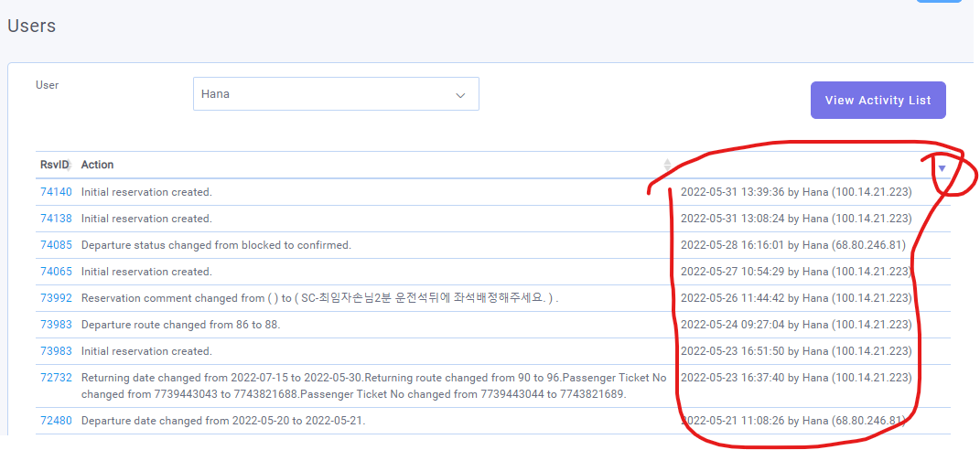
Task: Click the chevron arrow in User combo box
Action: pyautogui.click(x=461, y=94)
